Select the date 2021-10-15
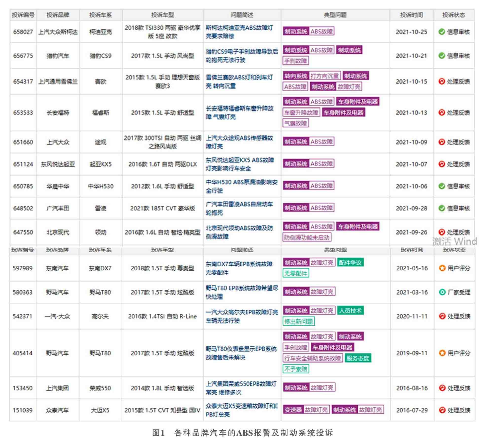Image resolution: width=502 pixels, height=448 pixels. click(x=411, y=82)
